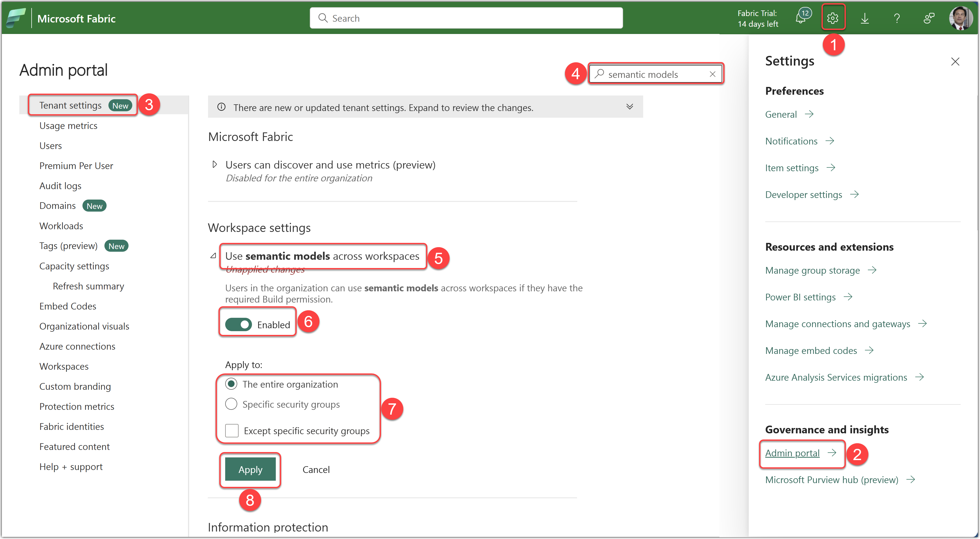Click the help question mark icon

coord(897,18)
